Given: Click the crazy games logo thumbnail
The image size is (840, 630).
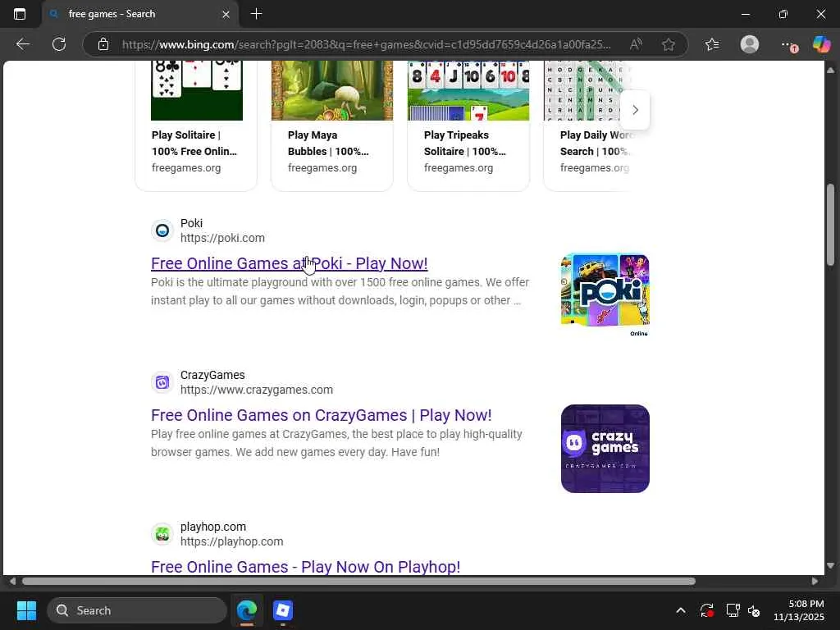Looking at the screenshot, I should pyautogui.click(x=605, y=449).
